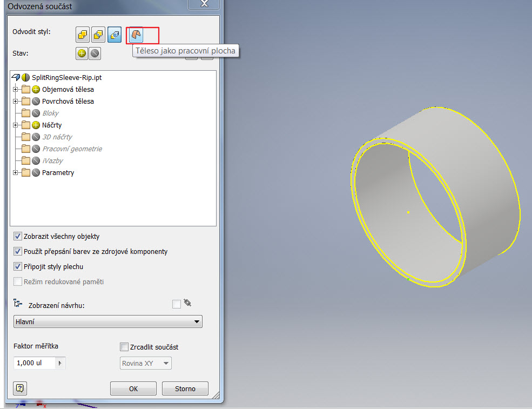Open the dialog help button
Screen dimensions: 532x409
20,388
